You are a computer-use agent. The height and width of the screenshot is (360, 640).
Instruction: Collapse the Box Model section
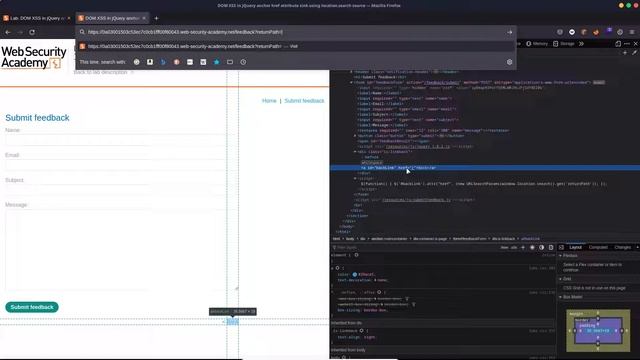tap(560, 297)
